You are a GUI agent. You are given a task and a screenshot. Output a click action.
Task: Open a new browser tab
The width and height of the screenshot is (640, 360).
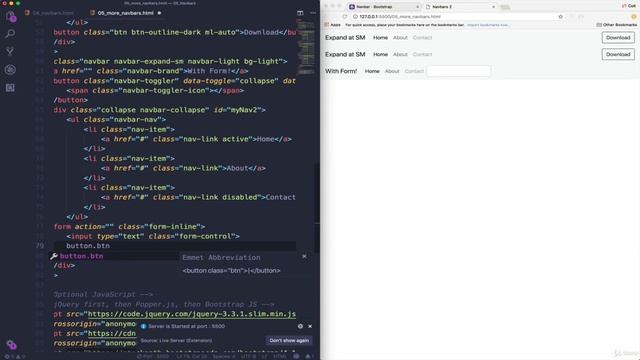point(505,7)
